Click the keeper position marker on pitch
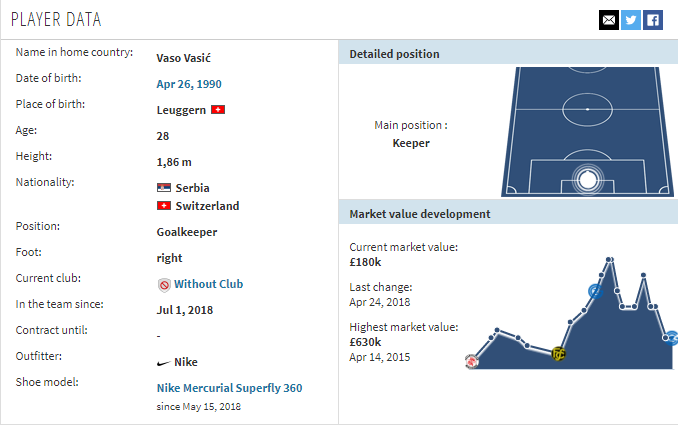Screen dimensions: 678x425 [587, 180]
